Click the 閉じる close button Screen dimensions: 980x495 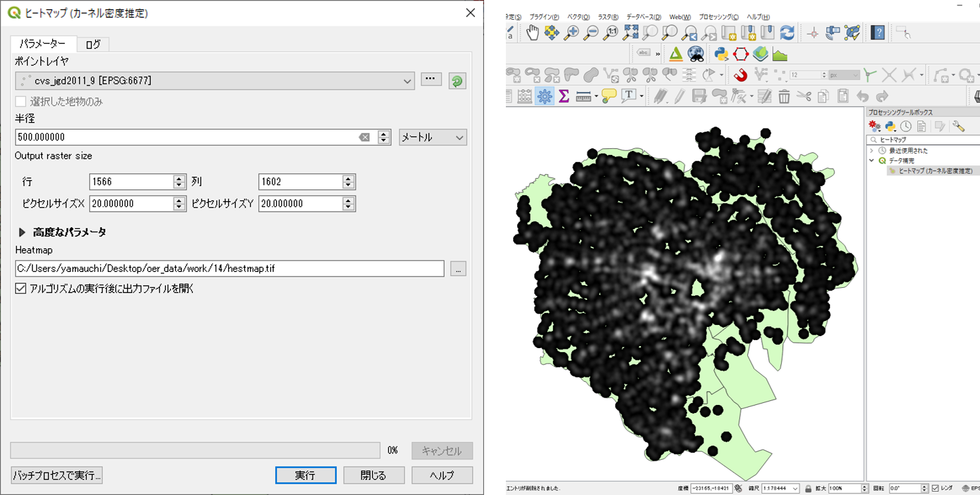click(374, 475)
